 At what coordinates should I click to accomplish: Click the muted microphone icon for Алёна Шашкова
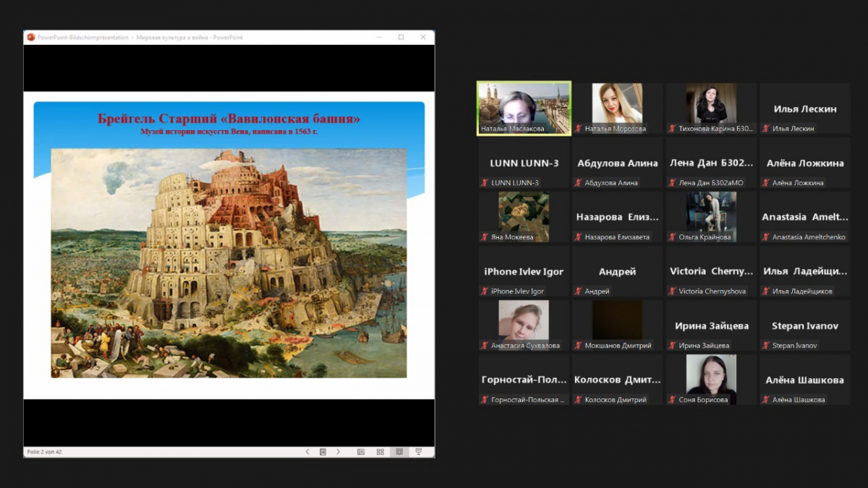tap(766, 400)
